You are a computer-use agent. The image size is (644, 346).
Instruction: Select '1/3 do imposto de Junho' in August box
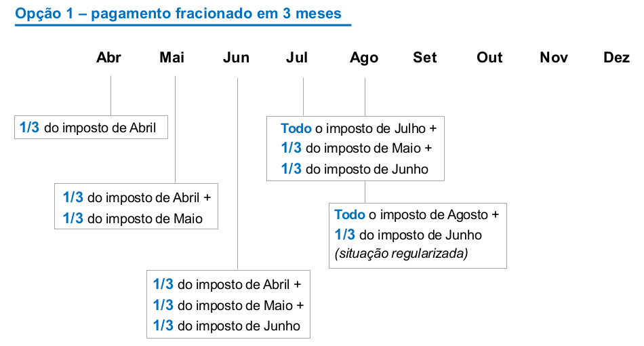coord(408,235)
